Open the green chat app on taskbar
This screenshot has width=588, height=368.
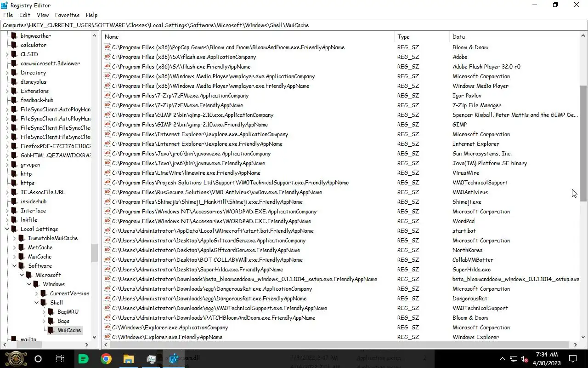83,359
